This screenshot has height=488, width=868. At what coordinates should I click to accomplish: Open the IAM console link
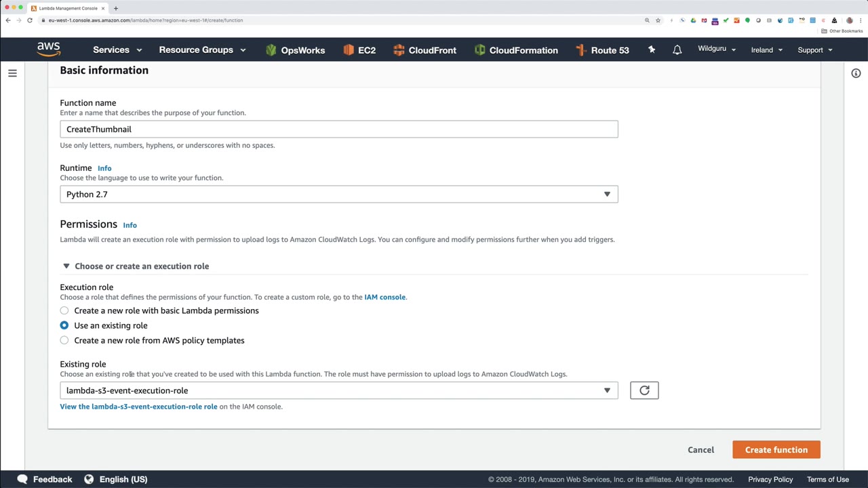[x=384, y=297]
